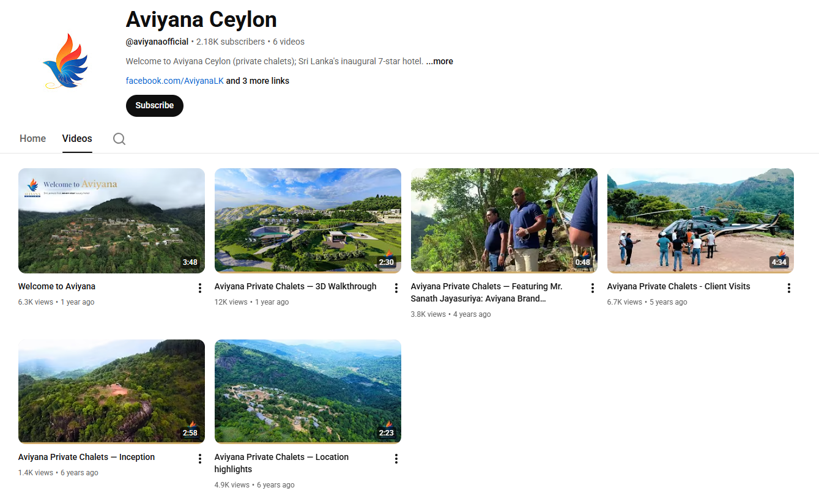Click the 3:48 duration badge
Screen dimensions: 819x504
190,262
